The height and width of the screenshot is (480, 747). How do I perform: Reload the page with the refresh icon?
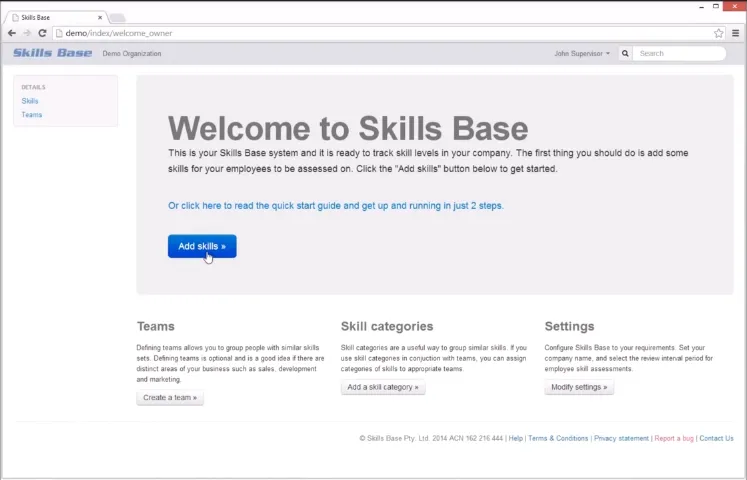42,33
